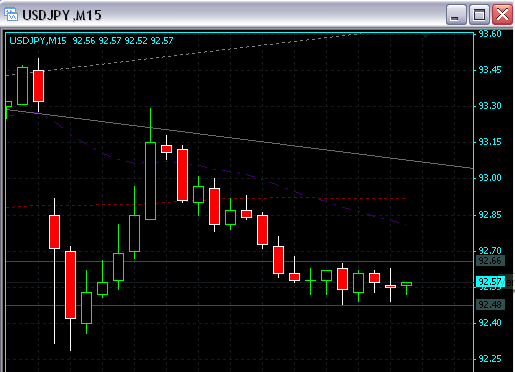Screen dimensions: 515x372
Task: Maximize the USDJPY,M15 chart window
Action: [x=479, y=14]
